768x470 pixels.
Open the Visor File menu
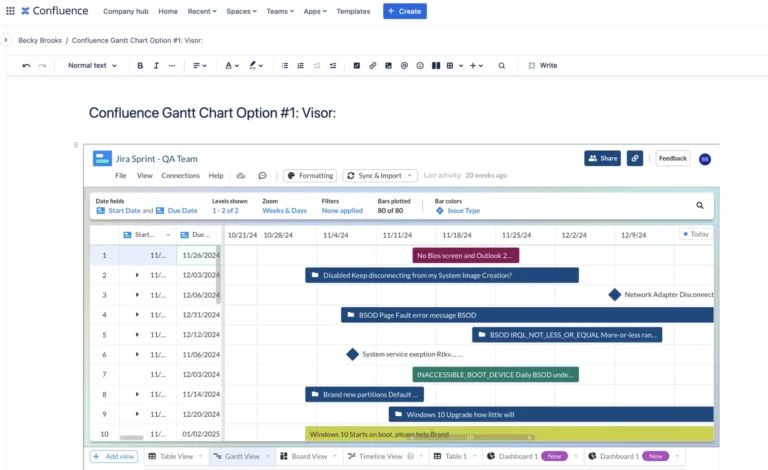pos(120,176)
